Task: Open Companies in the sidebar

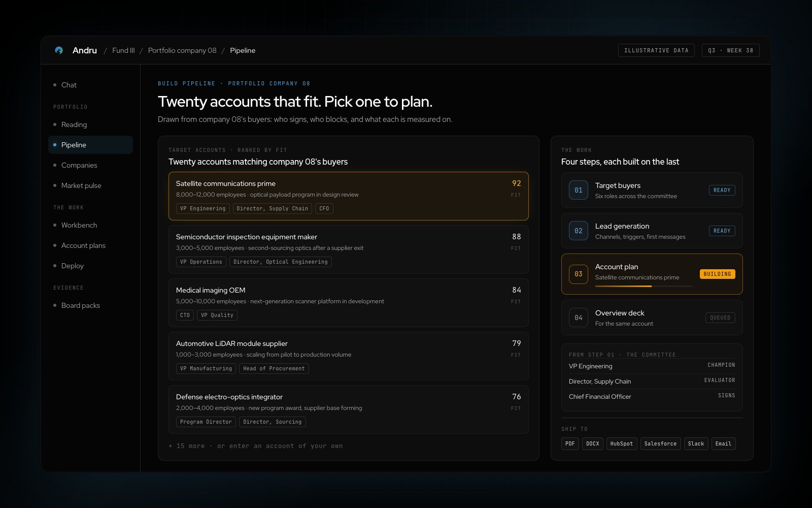Action: coord(90,165)
